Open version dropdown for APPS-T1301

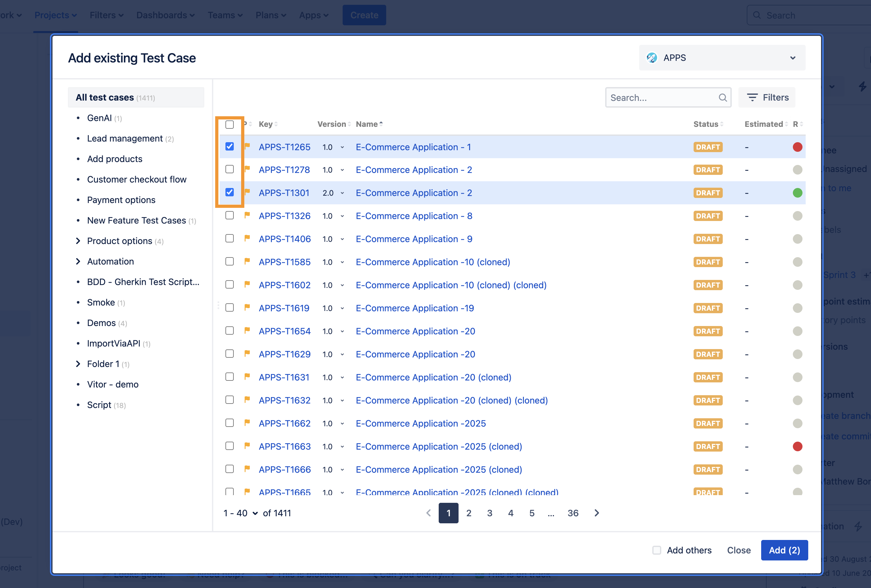tap(342, 193)
